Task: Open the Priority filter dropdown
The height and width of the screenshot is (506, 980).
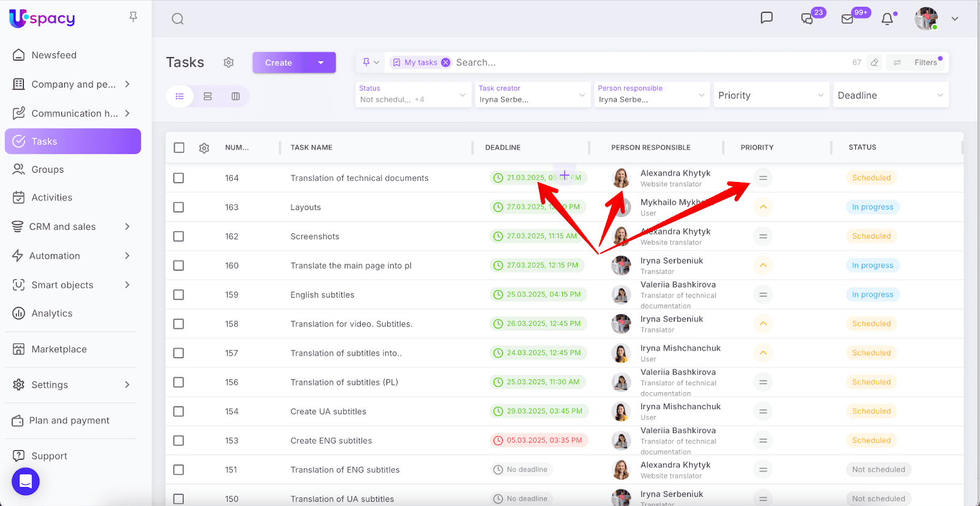Action: [x=771, y=96]
